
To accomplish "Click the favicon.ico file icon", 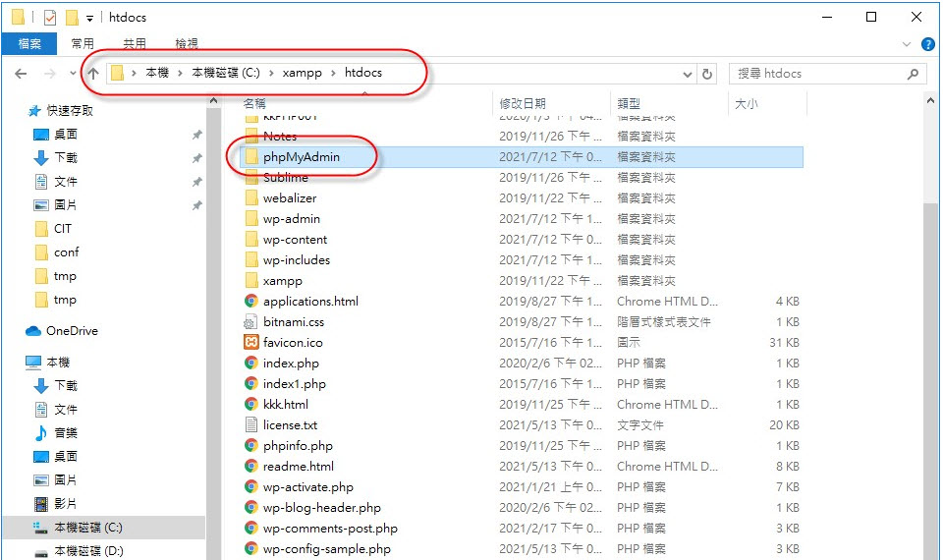I will (x=251, y=343).
